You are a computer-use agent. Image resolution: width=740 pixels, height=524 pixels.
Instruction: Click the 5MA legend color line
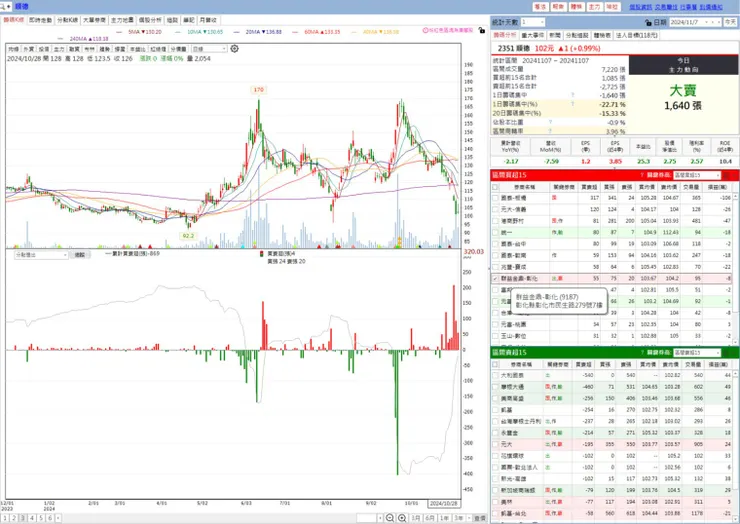pyautogui.click(x=119, y=32)
